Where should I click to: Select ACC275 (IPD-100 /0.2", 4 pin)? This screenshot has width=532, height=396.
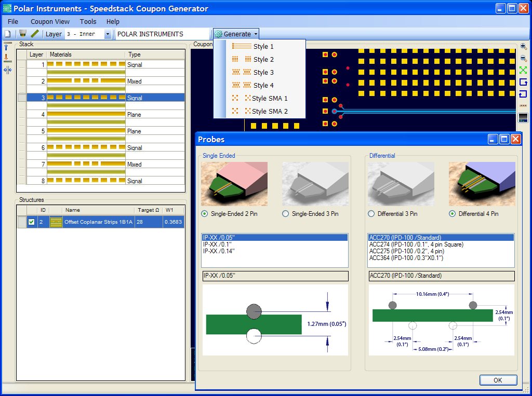(441, 251)
